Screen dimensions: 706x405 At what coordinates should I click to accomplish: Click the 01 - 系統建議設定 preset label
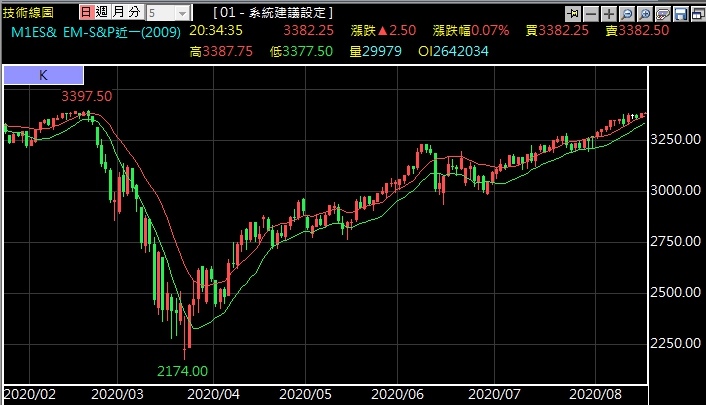pyautogui.click(x=273, y=13)
